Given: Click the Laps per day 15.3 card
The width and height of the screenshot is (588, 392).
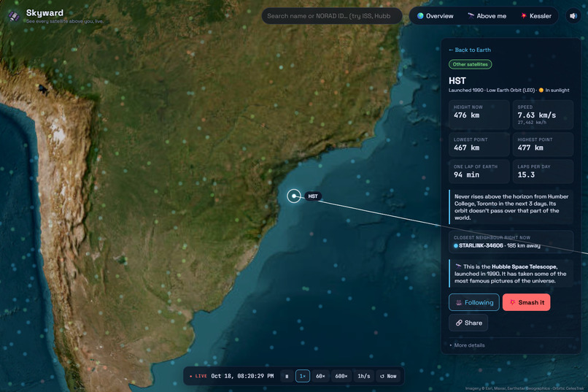Looking at the screenshot, I should (543, 172).
